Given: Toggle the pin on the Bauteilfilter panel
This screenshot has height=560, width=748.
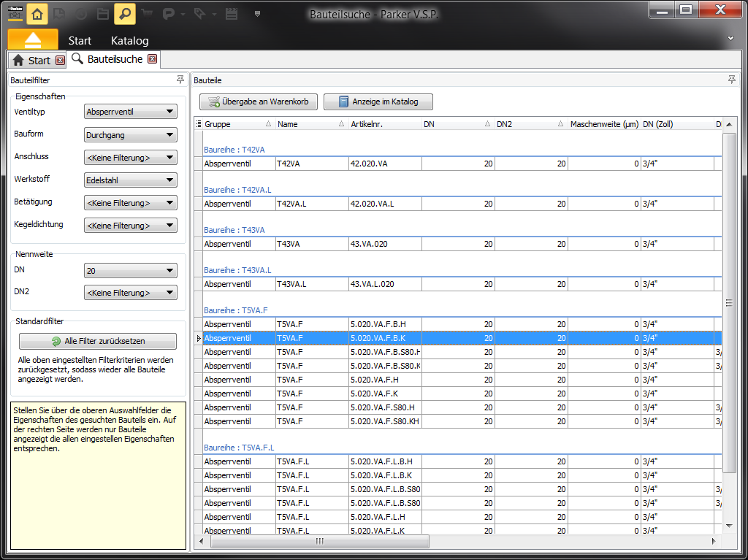Looking at the screenshot, I should (x=180, y=80).
